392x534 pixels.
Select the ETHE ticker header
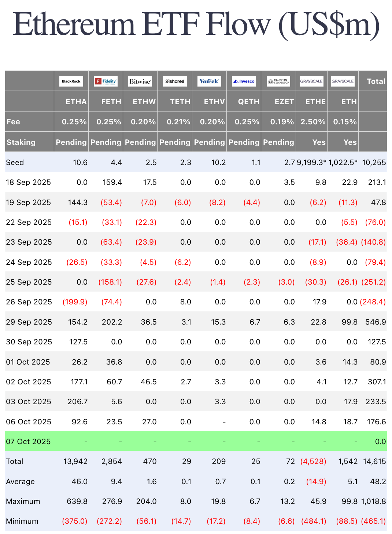pyautogui.click(x=315, y=102)
